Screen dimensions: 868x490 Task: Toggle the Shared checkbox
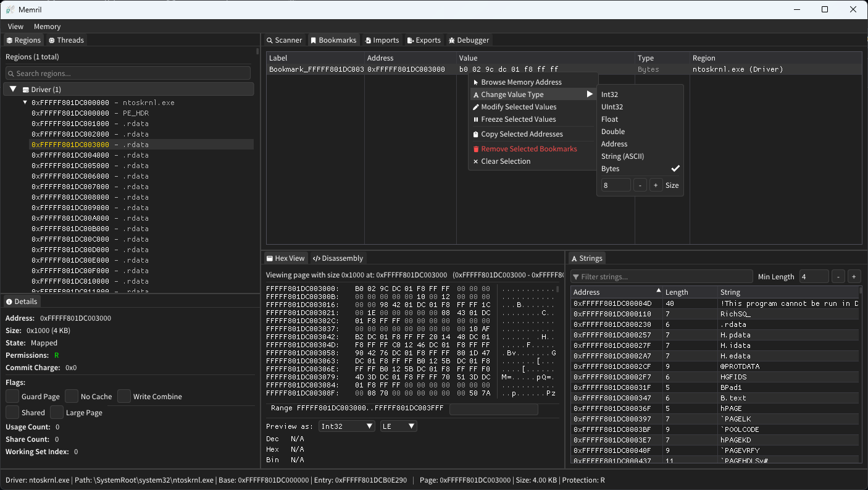click(12, 412)
